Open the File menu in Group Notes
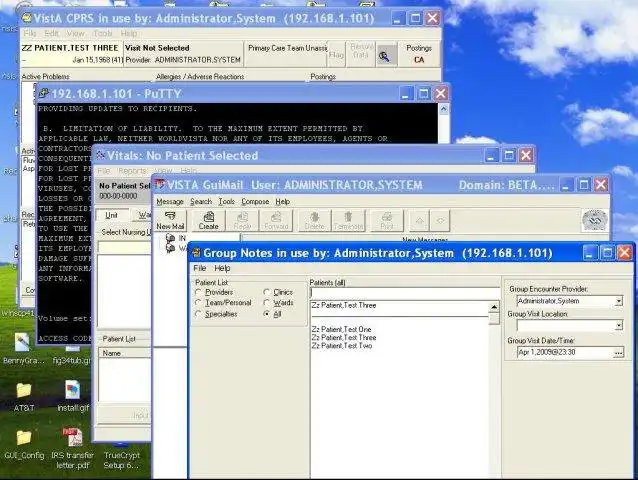Screen dimensions: 638x480 point(199,268)
